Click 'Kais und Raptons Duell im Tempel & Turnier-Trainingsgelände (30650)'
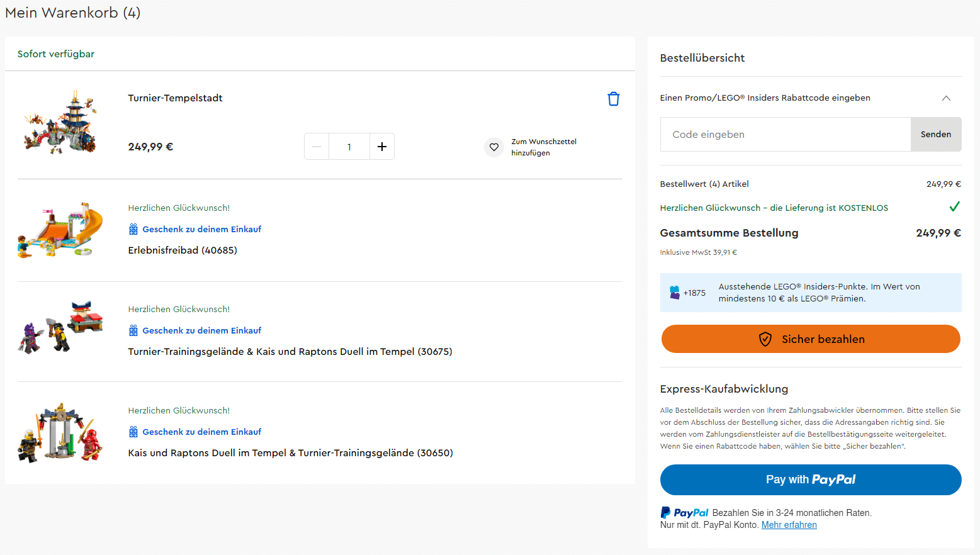 291,453
